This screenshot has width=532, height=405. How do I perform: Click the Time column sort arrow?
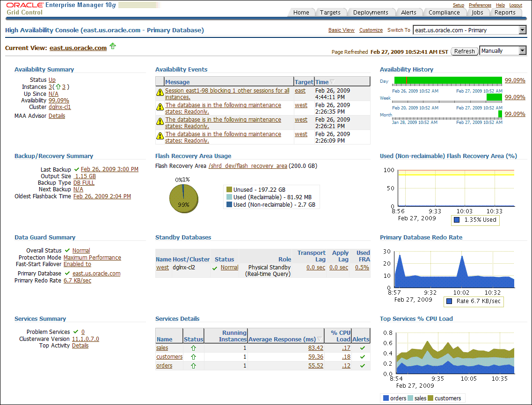pos(332,82)
